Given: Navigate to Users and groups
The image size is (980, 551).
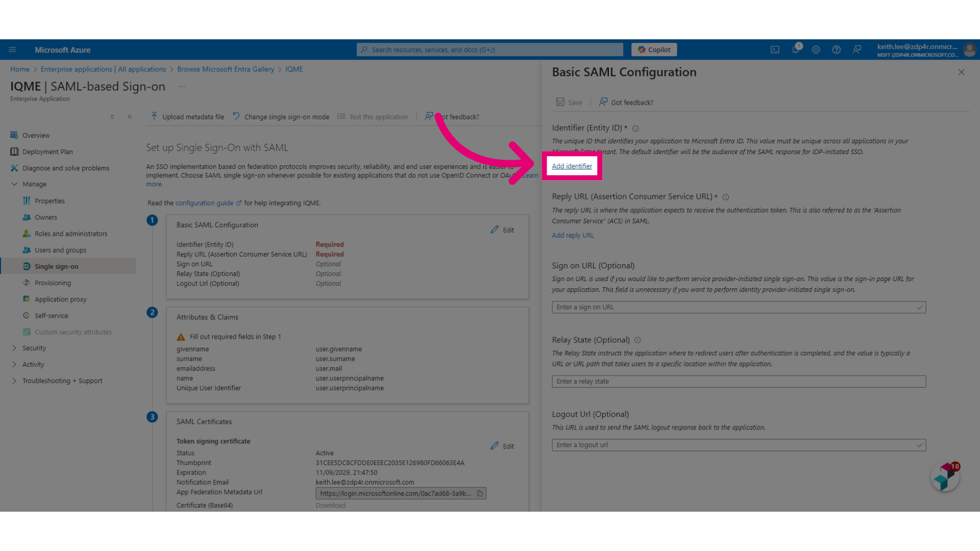Looking at the screenshot, I should (61, 249).
